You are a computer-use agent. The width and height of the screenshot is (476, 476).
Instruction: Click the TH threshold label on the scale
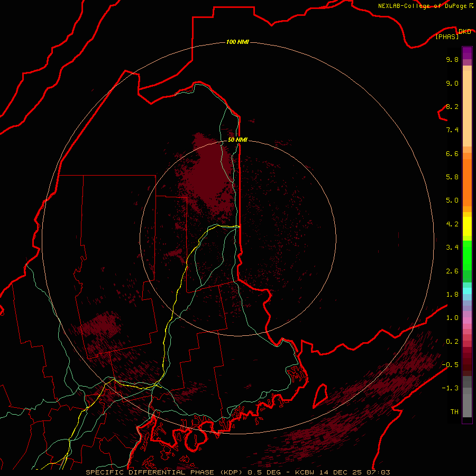454,412
